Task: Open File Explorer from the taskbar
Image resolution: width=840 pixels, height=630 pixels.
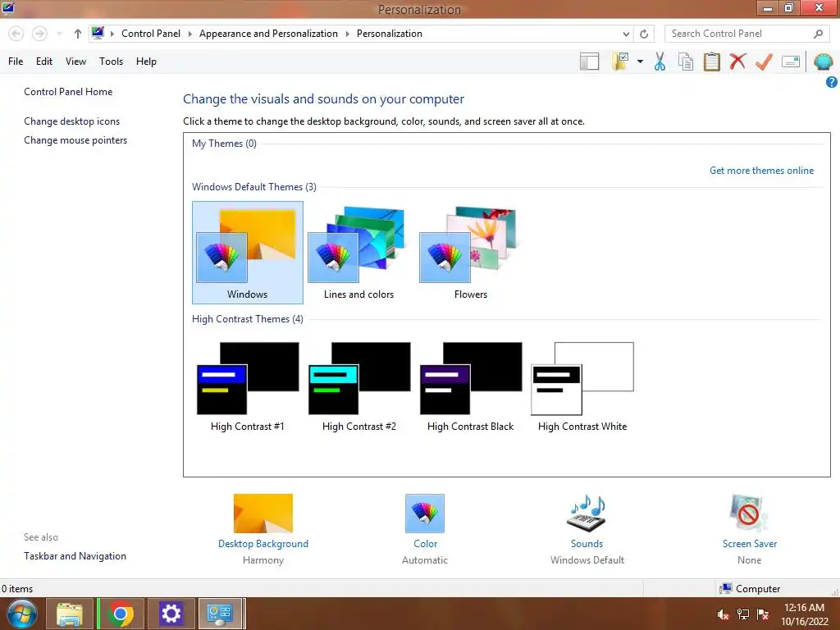Action: pos(70,614)
